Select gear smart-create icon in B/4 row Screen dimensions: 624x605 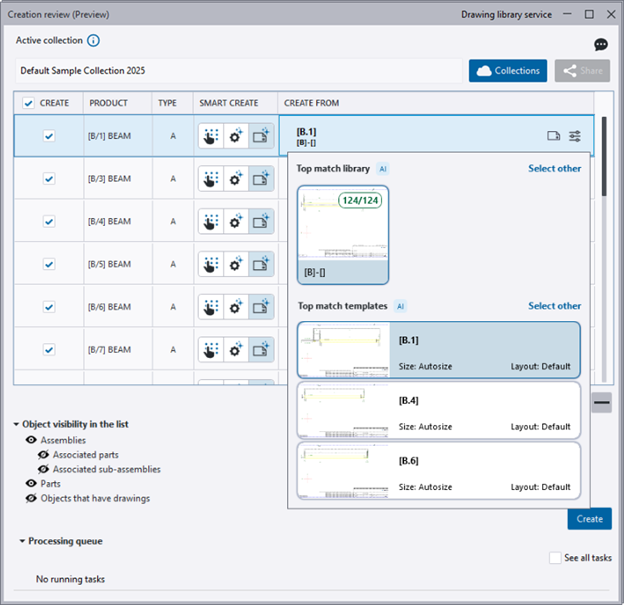point(236,221)
